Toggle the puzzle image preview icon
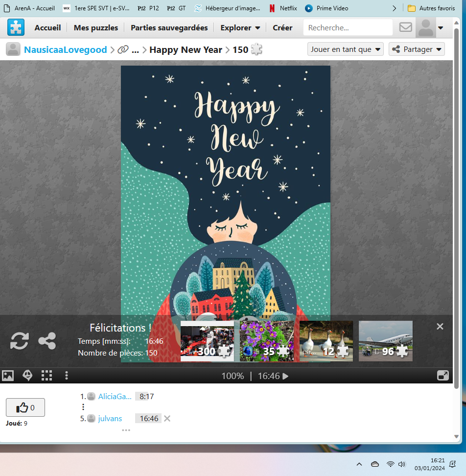 (8, 376)
